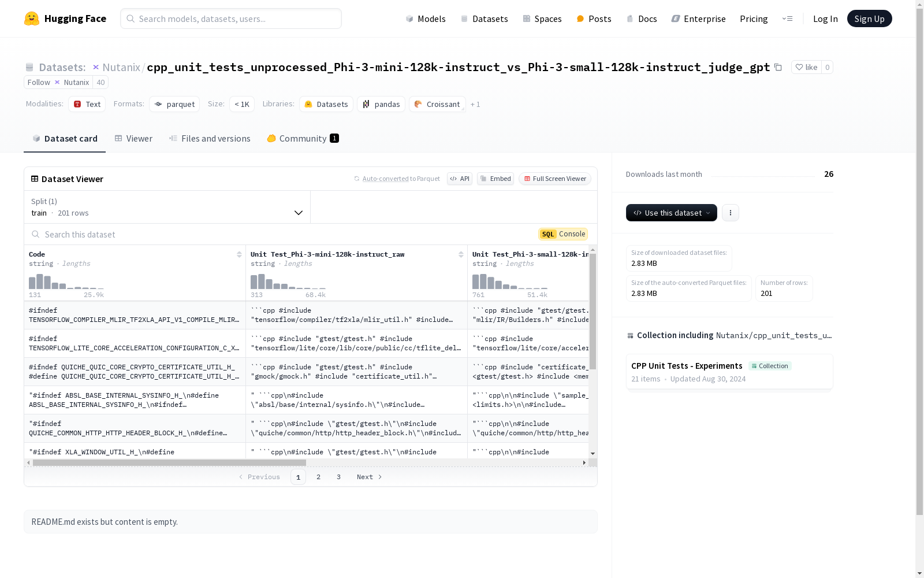Expand the Split train dropdown

pos(167,207)
